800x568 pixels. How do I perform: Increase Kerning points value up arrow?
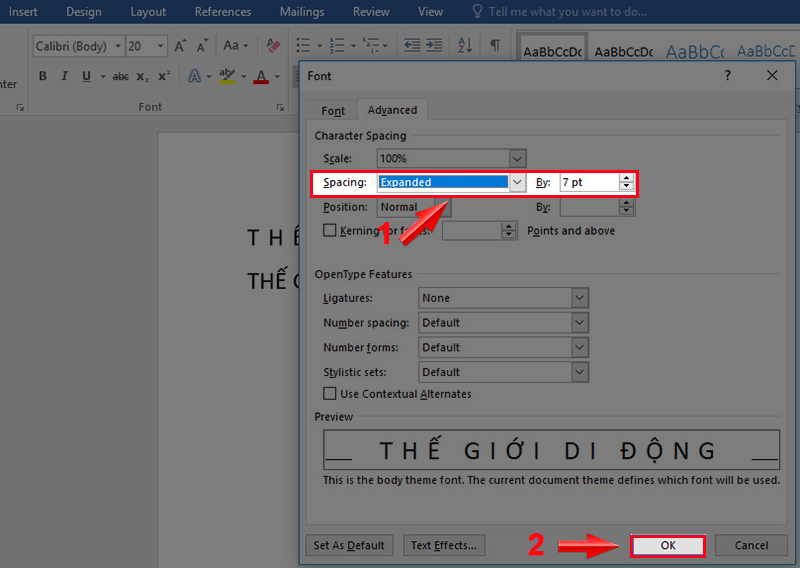tap(509, 227)
